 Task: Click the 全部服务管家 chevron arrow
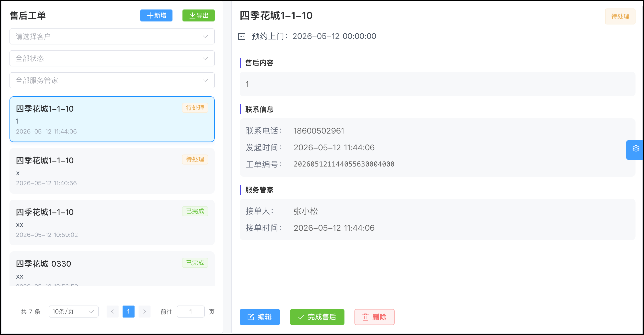(205, 80)
